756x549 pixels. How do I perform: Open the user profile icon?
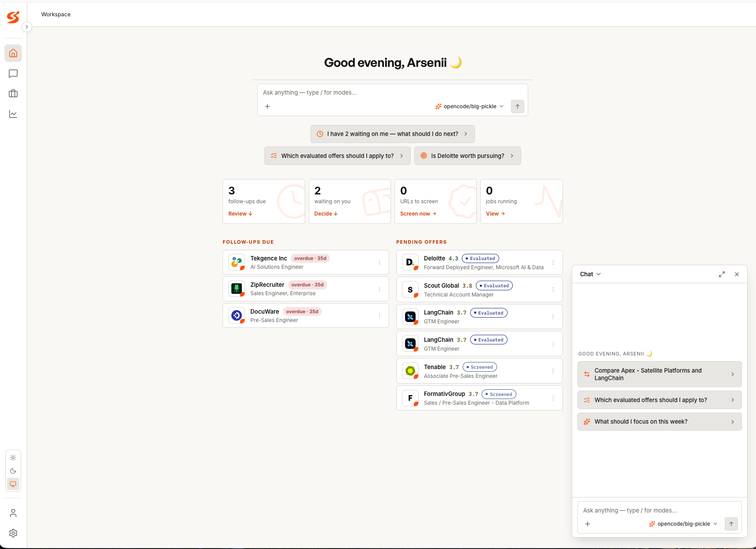coord(13,513)
